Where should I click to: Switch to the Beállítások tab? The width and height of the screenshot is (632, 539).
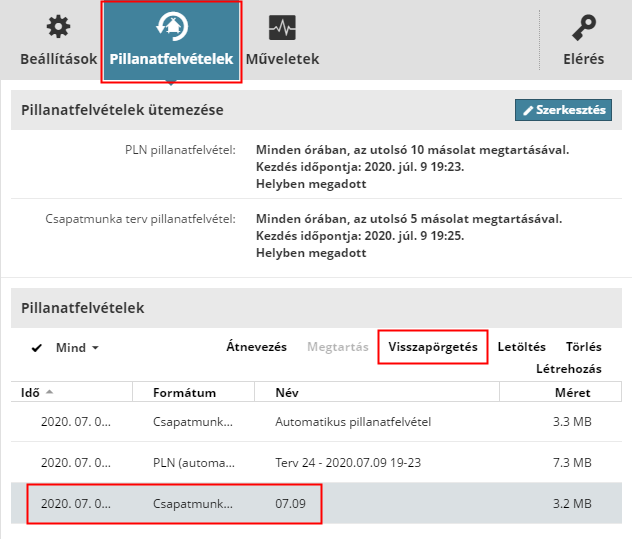(x=59, y=58)
